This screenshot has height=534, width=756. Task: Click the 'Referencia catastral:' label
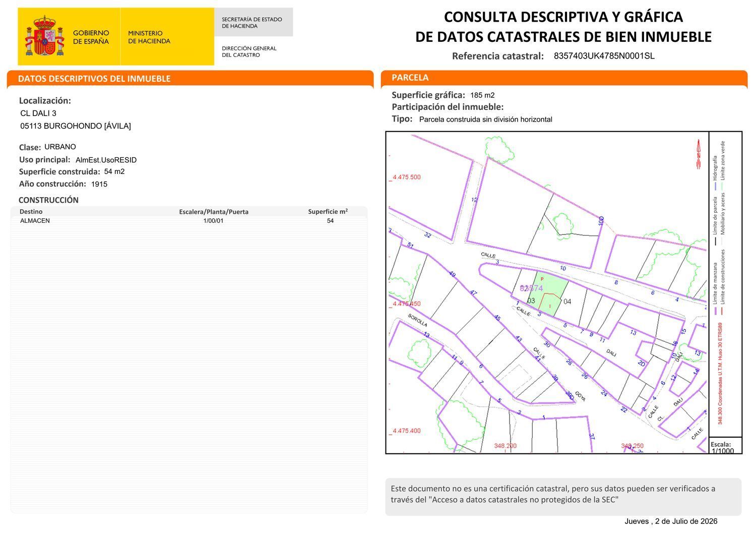click(498, 56)
